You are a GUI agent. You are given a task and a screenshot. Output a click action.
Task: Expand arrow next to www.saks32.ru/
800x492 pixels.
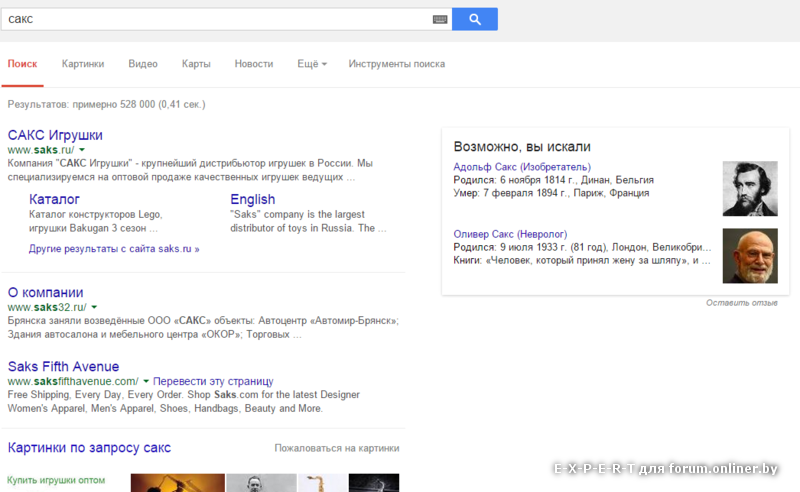pos(94,307)
